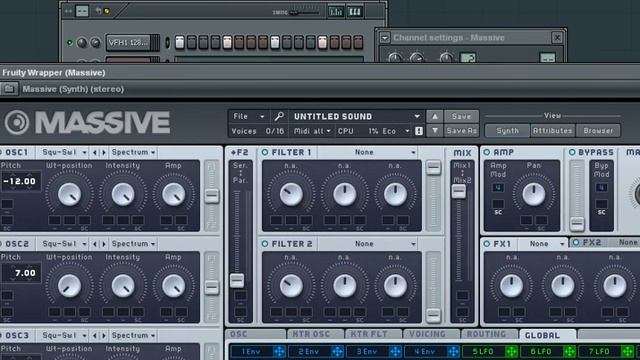This screenshot has width=640, height=360.
Task: Toggle FX1 power indicator
Action: pyautogui.click(x=487, y=244)
